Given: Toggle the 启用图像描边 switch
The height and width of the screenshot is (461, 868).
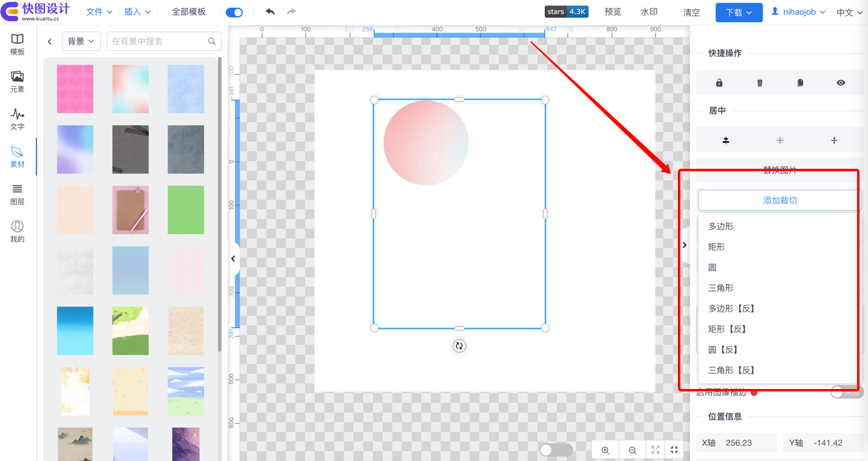Looking at the screenshot, I should pos(847,392).
